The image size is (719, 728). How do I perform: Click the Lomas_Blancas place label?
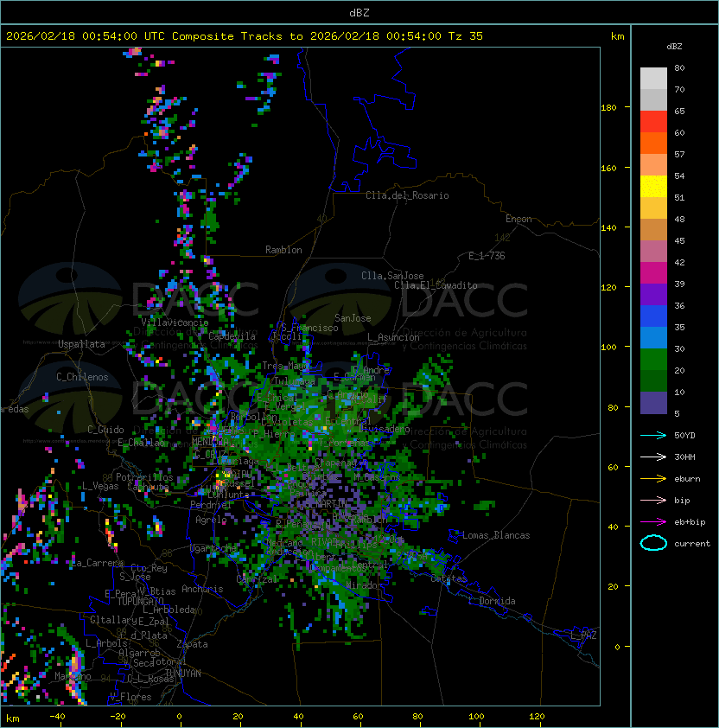pos(496,535)
